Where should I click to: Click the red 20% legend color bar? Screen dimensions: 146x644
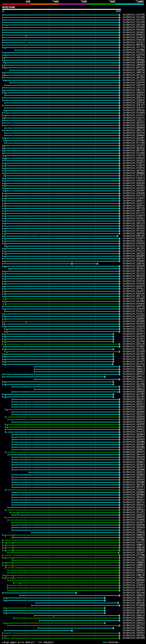(16, 4)
